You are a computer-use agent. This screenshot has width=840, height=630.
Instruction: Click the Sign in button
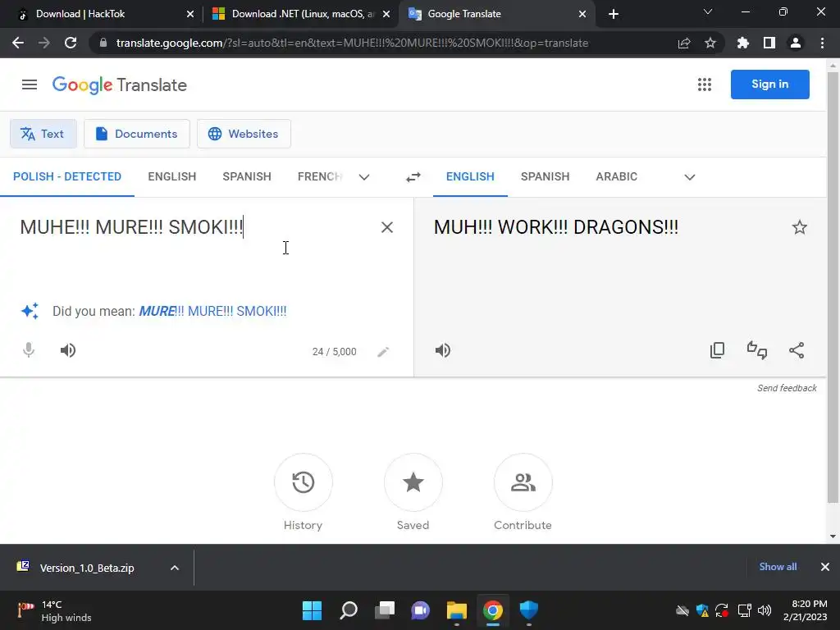(769, 84)
